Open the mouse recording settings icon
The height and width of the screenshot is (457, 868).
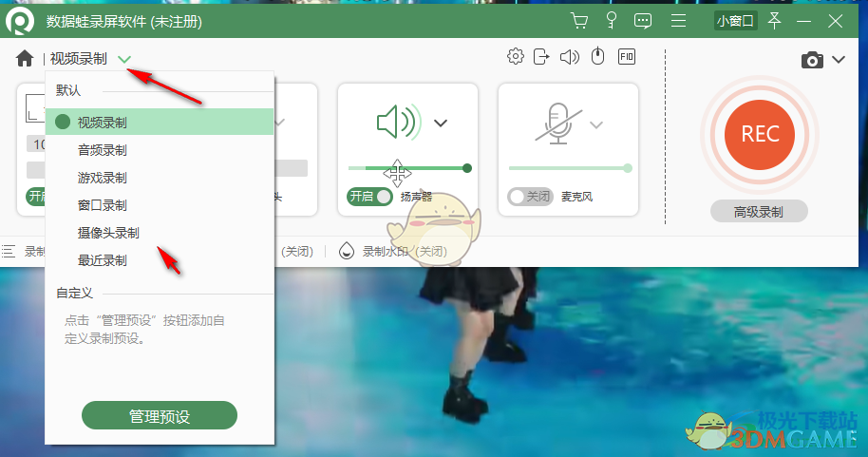click(x=598, y=56)
